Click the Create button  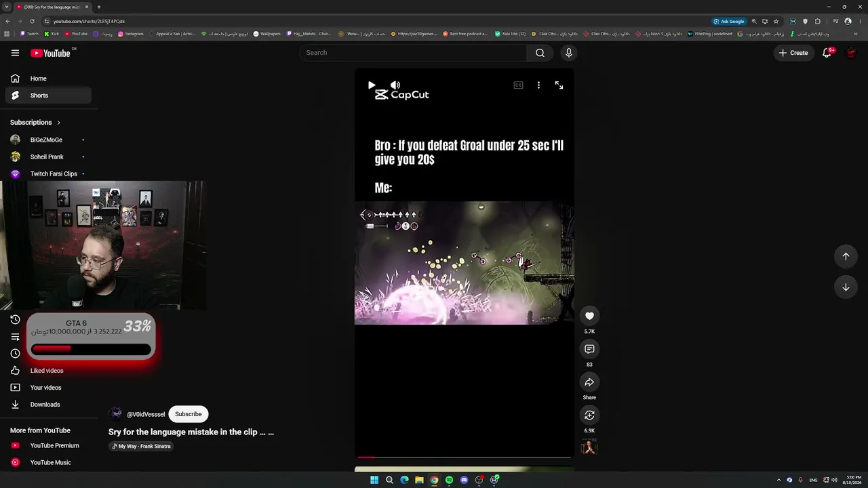coord(793,53)
